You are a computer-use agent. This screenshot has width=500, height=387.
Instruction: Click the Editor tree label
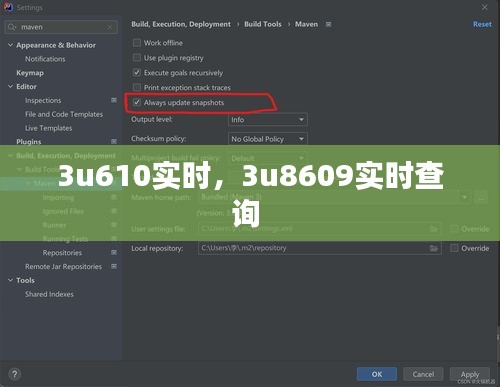coord(26,87)
